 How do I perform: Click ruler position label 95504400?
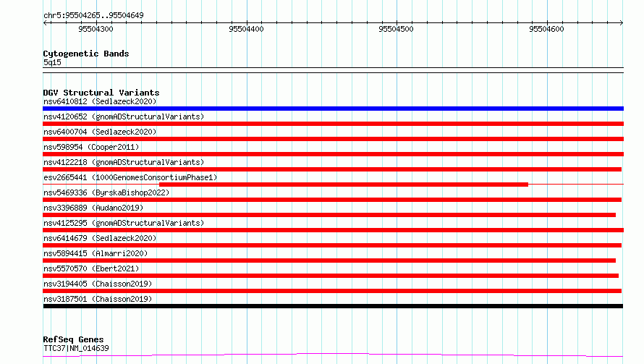pyautogui.click(x=246, y=29)
